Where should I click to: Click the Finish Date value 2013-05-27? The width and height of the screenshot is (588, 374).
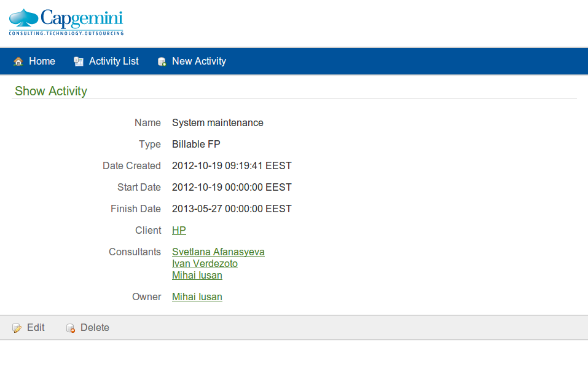click(x=232, y=209)
